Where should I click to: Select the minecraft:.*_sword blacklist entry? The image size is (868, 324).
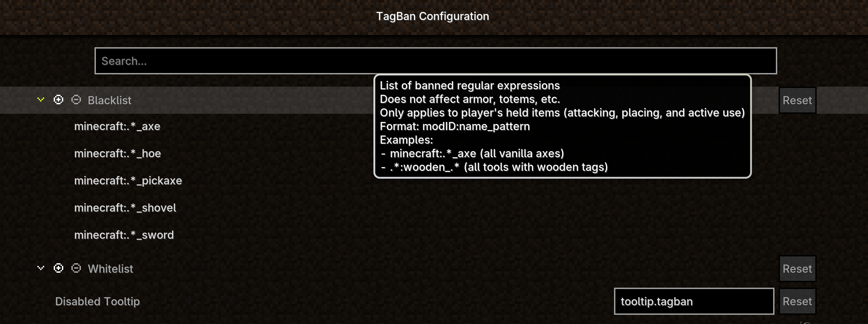coord(124,235)
